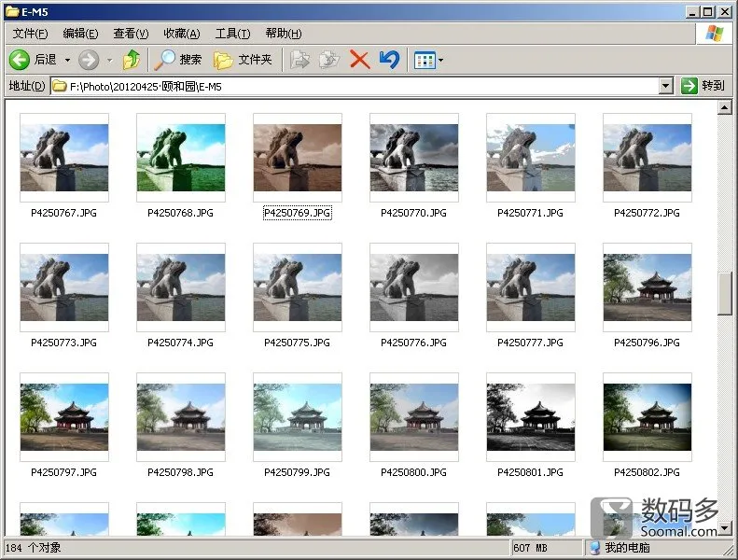This screenshot has width=738, height=560.
Task: Click the scrollbar up arrow
Action: point(725,108)
